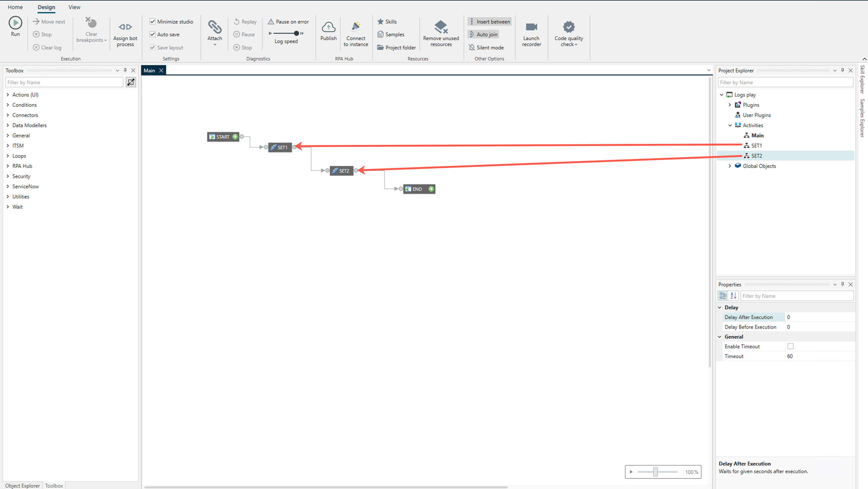Collapse Activities node in Project Explorer
The height and width of the screenshot is (489, 868).
pos(730,125)
